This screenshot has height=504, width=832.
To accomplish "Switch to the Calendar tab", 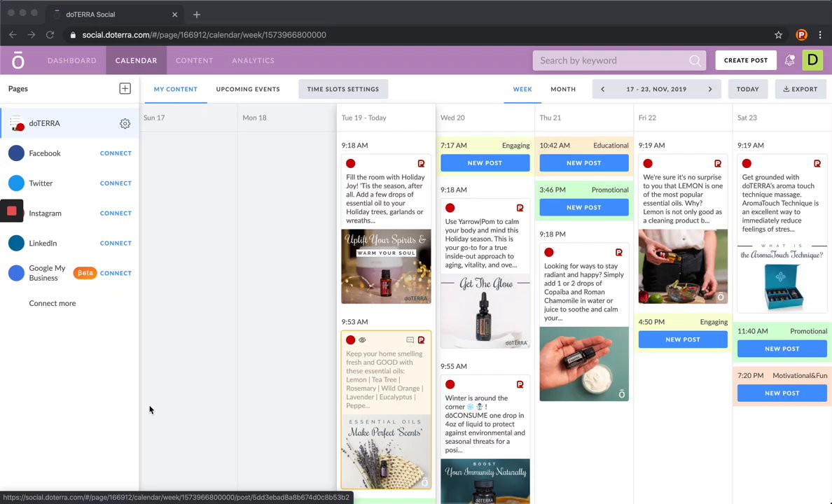I will (x=137, y=60).
